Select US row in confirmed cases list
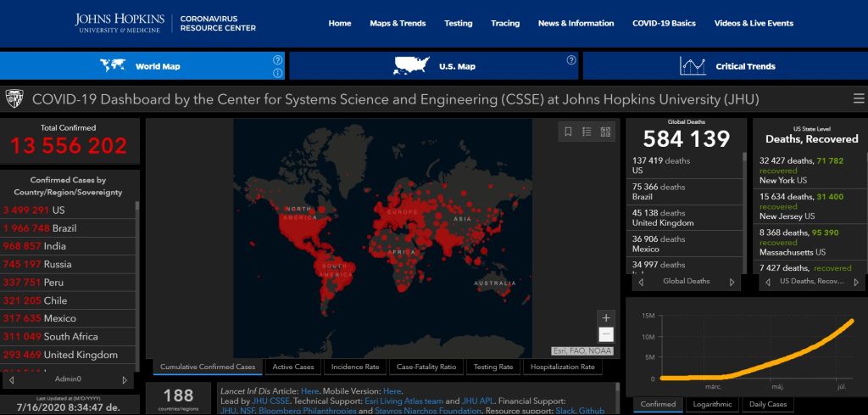 click(x=68, y=210)
